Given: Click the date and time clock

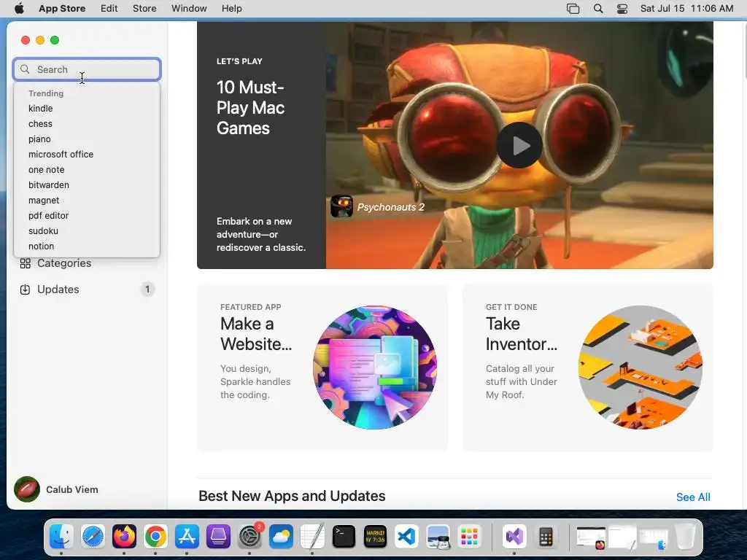Looking at the screenshot, I should click(686, 9).
